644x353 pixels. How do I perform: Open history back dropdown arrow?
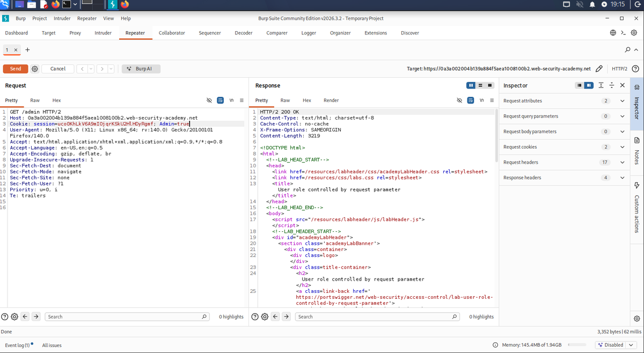coord(90,69)
